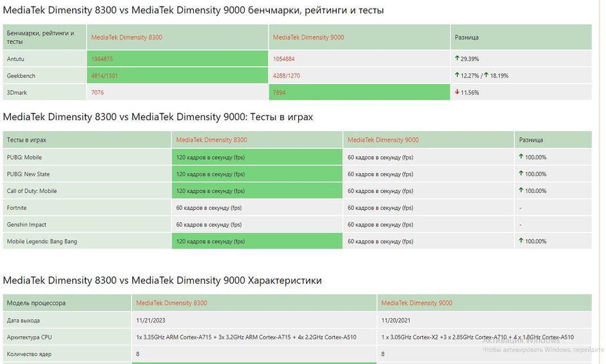The height and width of the screenshot is (364, 606).
Task: Click core count 8 under Dimensity 8300
Action: point(138,354)
